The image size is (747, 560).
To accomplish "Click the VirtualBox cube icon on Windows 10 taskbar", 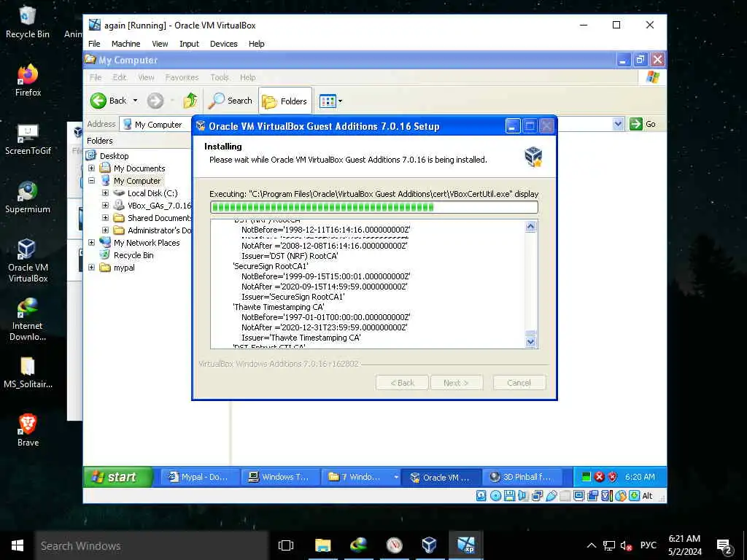I will pos(429,545).
